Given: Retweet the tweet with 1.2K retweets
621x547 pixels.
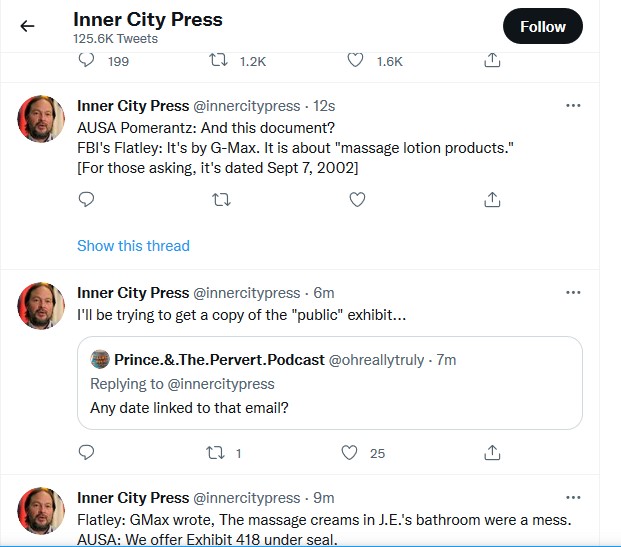Looking at the screenshot, I should (218, 60).
